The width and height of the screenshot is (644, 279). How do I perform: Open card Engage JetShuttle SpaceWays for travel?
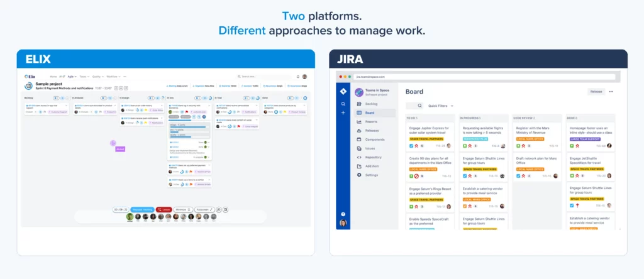point(591,166)
